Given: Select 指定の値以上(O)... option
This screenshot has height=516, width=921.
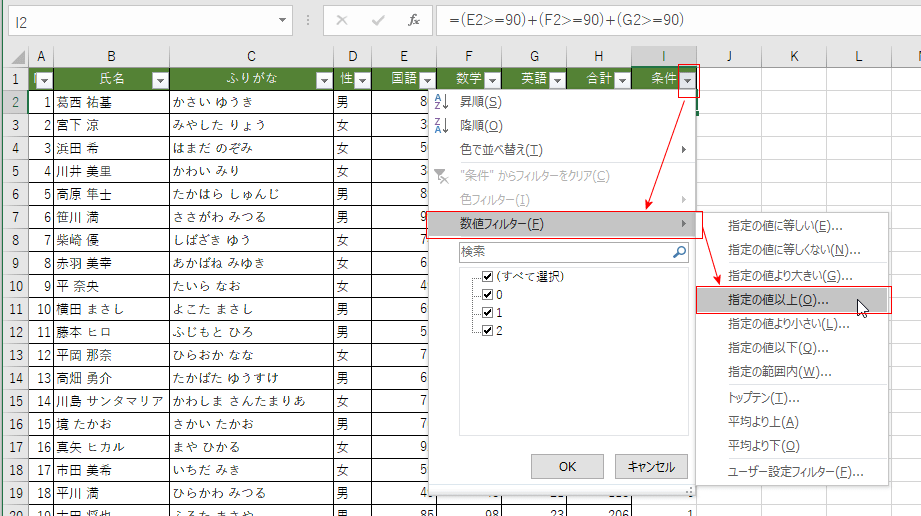Looking at the screenshot, I should [792, 300].
